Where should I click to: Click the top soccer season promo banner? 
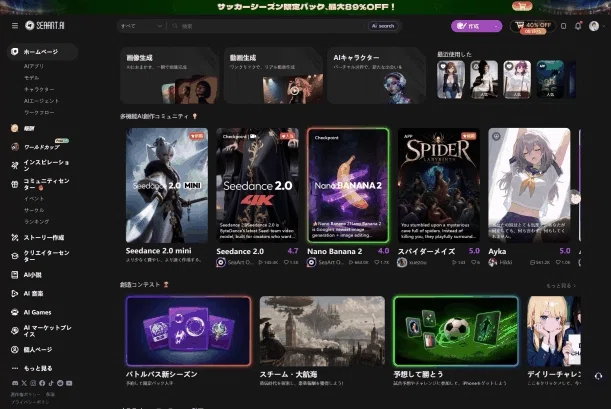(306, 7)
